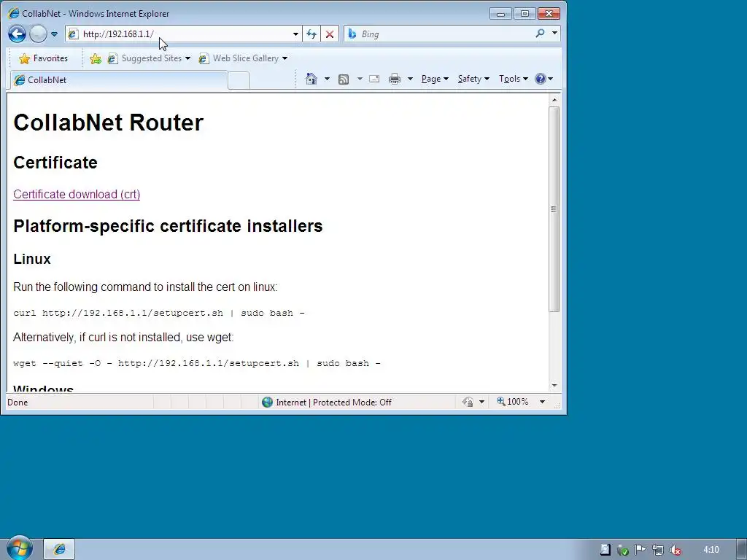Click the Home page icon
Viewport: 747px width, 560px height.
(x=311, y=79)
